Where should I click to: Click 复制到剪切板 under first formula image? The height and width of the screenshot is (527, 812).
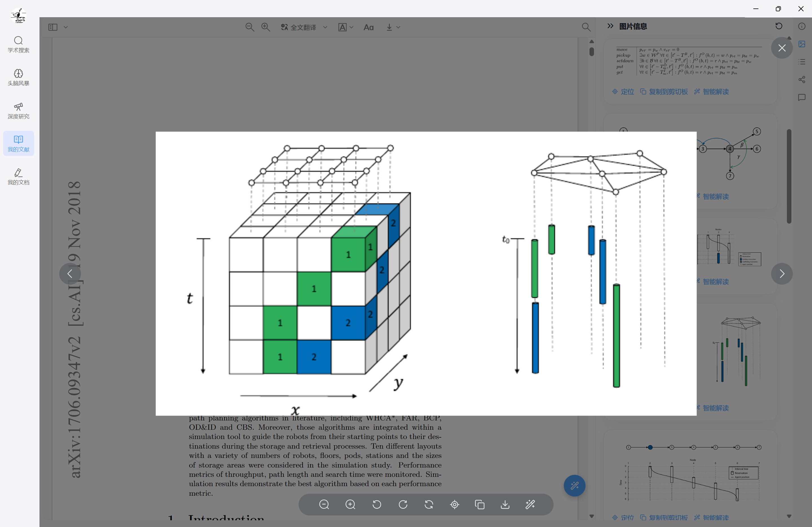pyautogui.click(x=664, y=91)
